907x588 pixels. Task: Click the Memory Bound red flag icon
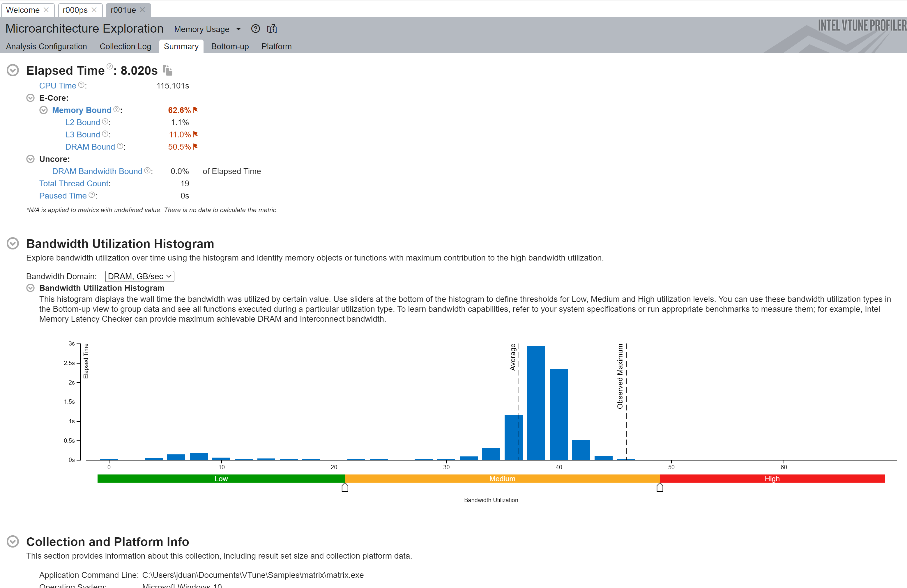(195, 110)
